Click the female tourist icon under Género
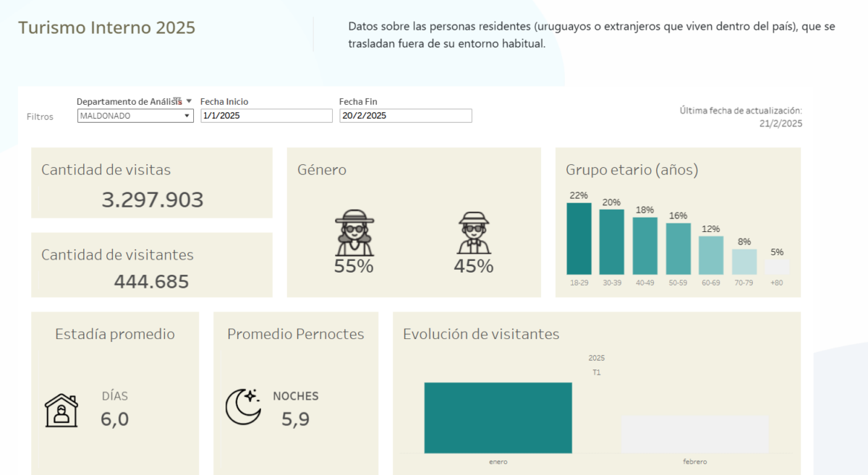 [x=354, y=233]
